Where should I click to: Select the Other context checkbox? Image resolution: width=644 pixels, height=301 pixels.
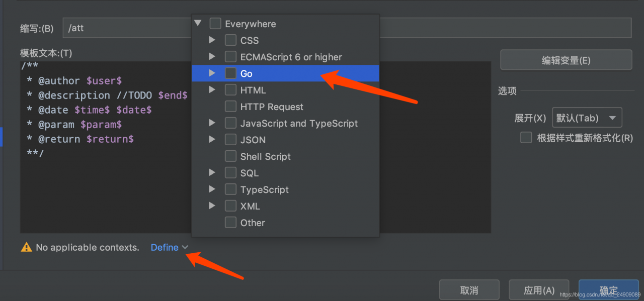(230, 223)
